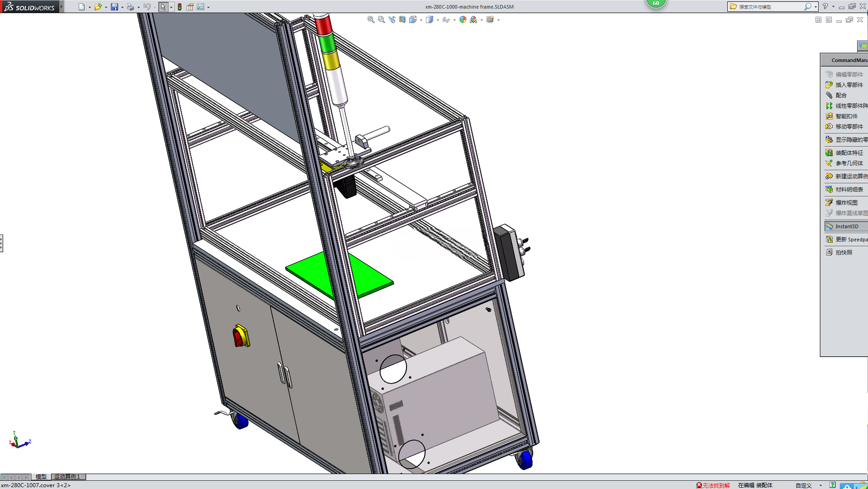Viewport: 868px width, 489px height.
Task: Open the View Settings dropdown arrow
Action: pos(498,20)
